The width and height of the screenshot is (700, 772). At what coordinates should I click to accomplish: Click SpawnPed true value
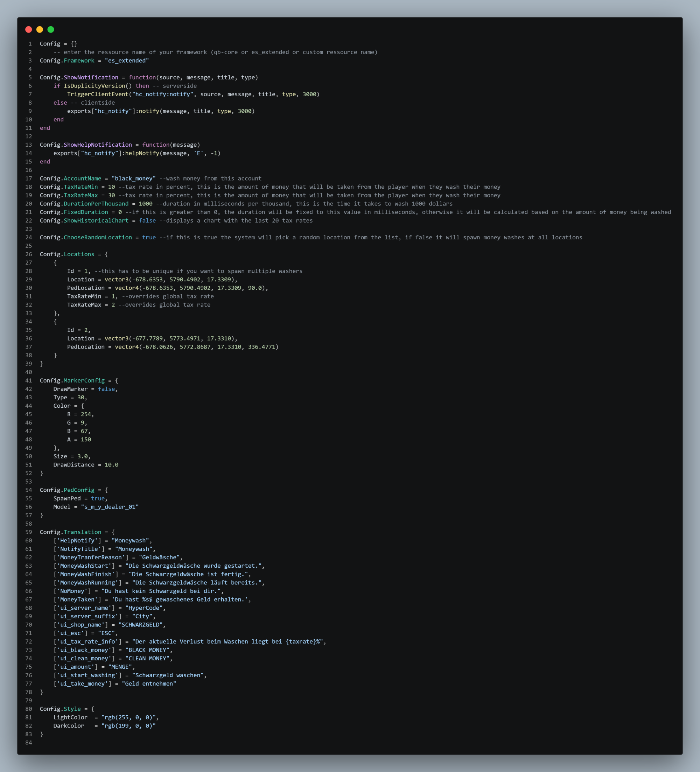tap(98, 499)
